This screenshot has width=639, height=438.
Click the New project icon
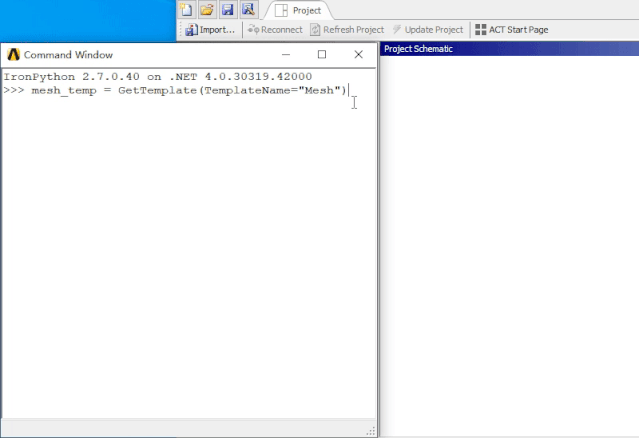click(x=187, y=9)
